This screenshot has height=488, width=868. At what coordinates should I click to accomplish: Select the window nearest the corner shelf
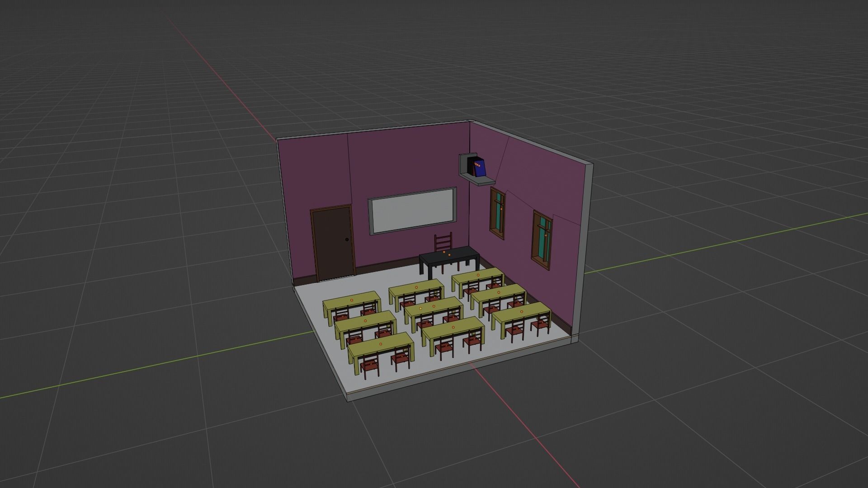pos(499,213)
